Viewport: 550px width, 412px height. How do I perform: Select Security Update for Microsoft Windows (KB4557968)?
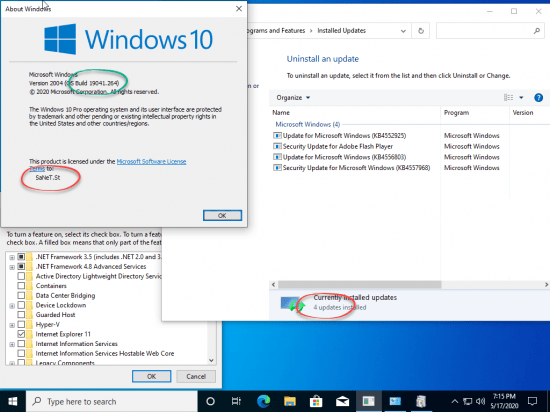click(x=356, y=168)
